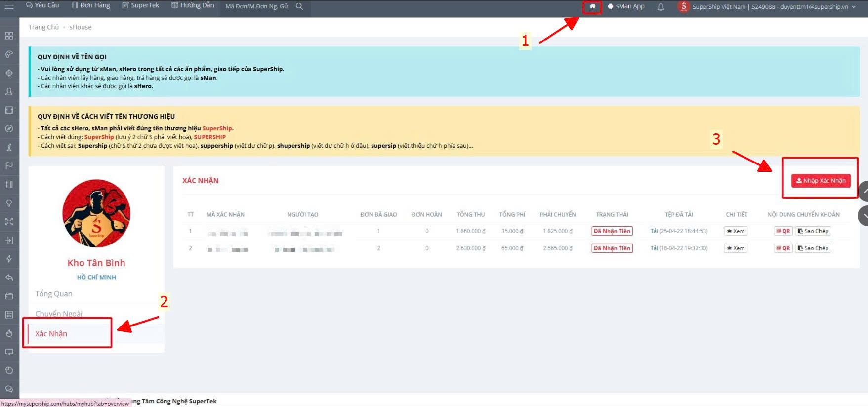Open the chat bubbles icon at sidebar bottom

9,389
